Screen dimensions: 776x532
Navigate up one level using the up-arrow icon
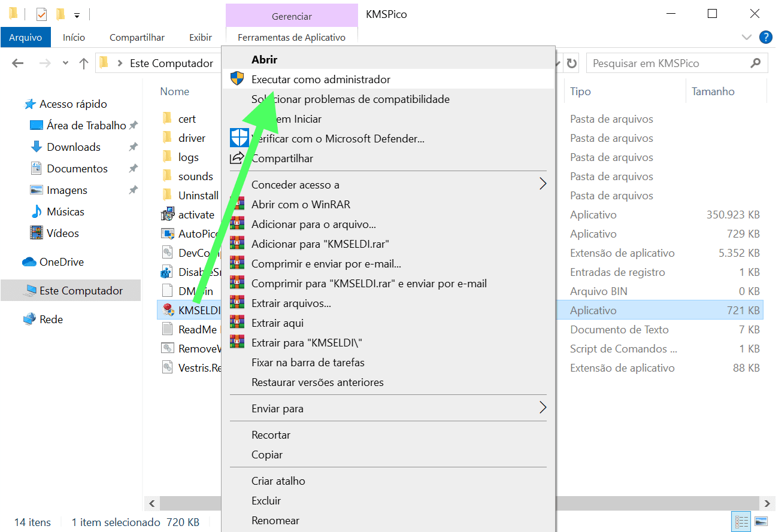(x=83, y=63)
